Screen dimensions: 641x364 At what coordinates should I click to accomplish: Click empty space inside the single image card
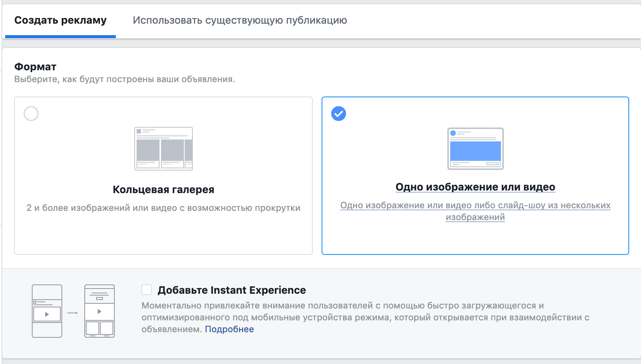click(475, 239)
